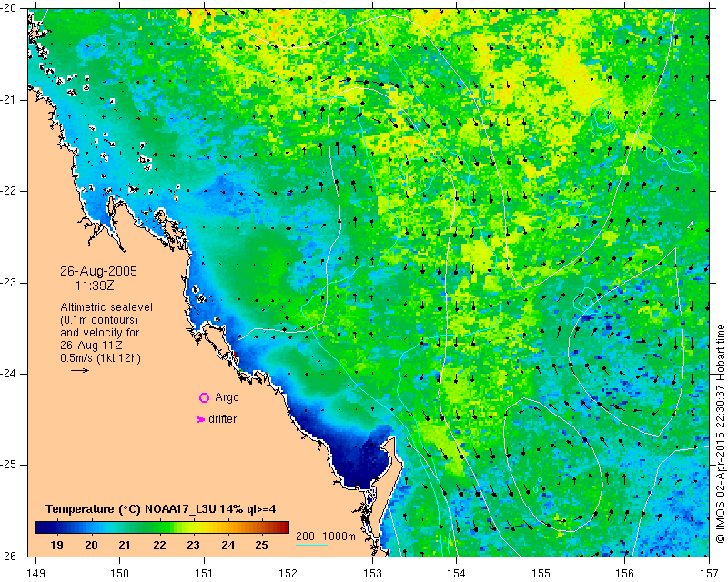Click the 'Temperature (°C) NOAA17_L3U 14% ql>=4' title
728x582 pixels.
161,509
